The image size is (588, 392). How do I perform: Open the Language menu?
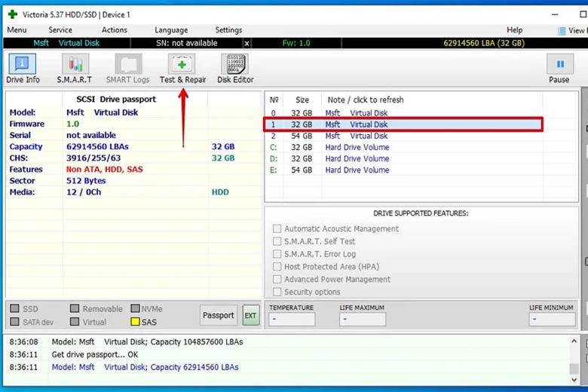171,30
